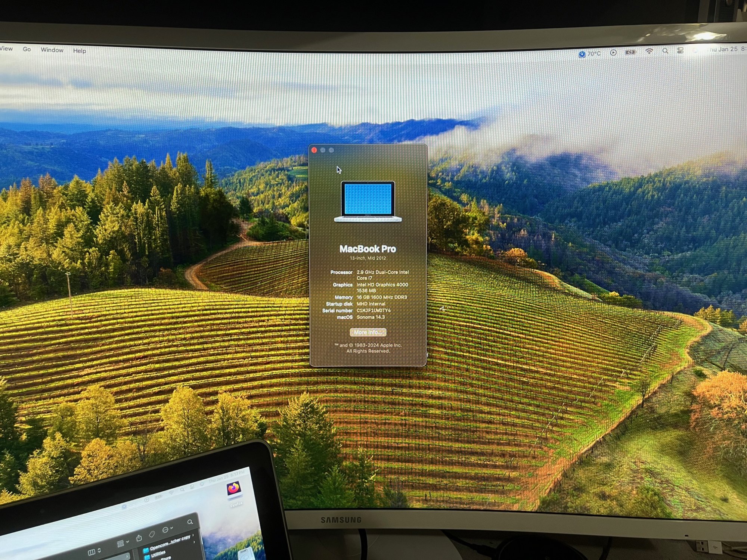Screen dimensions: 747x560
Task: Open the Window menu
Action: [x=52, y=50]
